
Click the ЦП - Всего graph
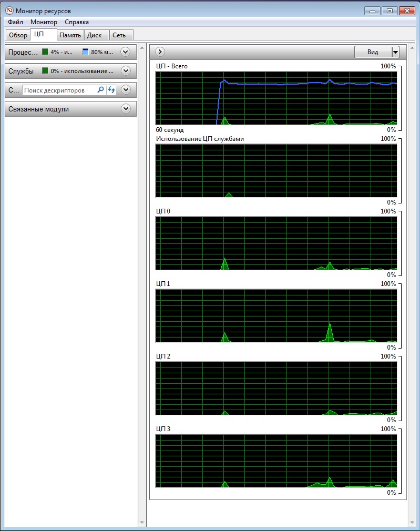click(x=276, y=98)
